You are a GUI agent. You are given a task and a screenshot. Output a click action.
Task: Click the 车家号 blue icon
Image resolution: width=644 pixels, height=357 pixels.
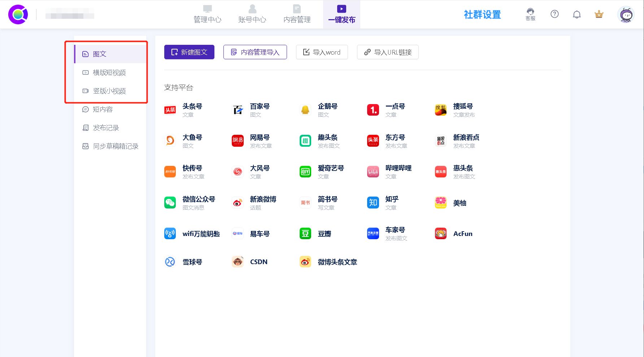pos(373,233)
